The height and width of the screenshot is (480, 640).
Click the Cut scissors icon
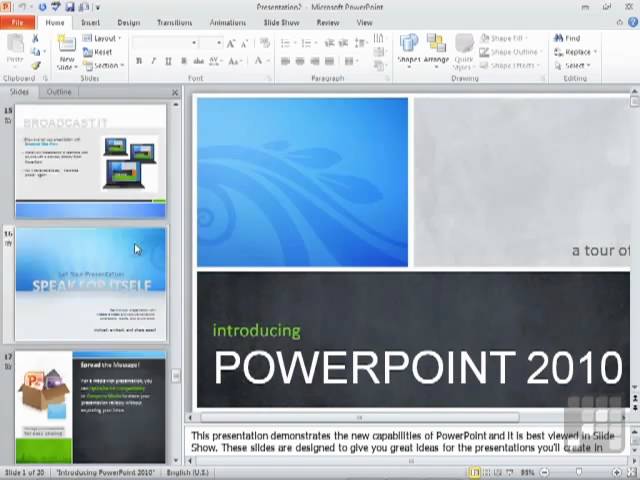pos(36,38)
